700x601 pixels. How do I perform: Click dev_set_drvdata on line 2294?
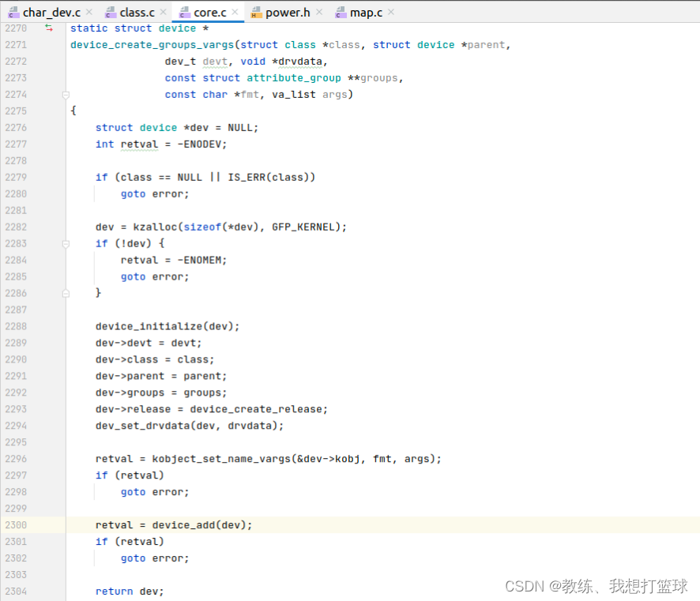coord(143,426)
